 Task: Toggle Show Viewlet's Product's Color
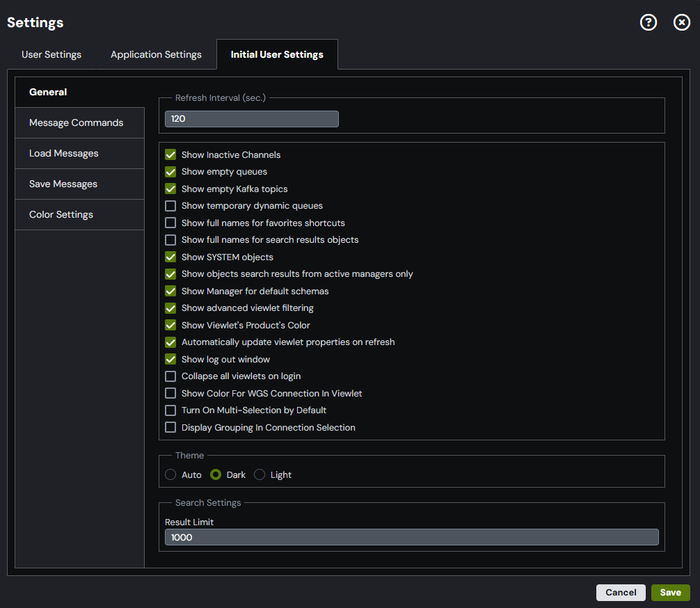click(170, 326)
